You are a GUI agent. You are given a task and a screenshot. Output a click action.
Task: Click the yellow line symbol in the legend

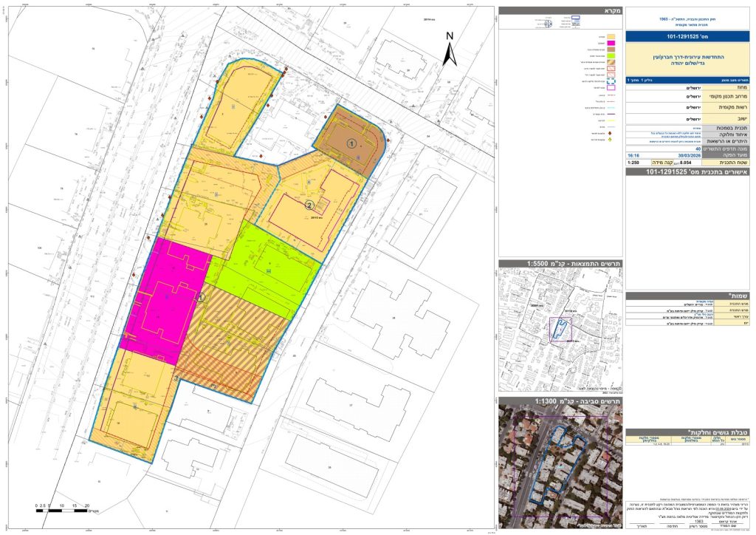pos(611,120)
